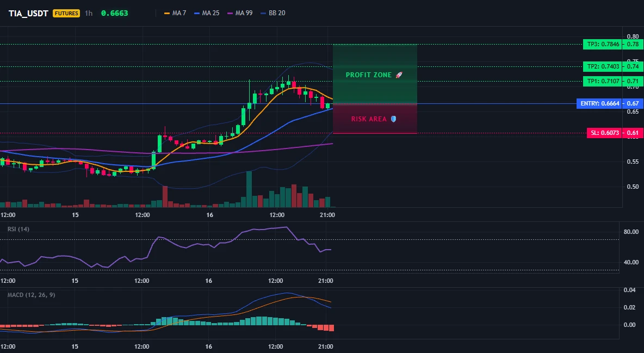Viewport: 644px width, 353px height.
Task: Select the TP2: 0.7403 target label
Action: point(603,66)
